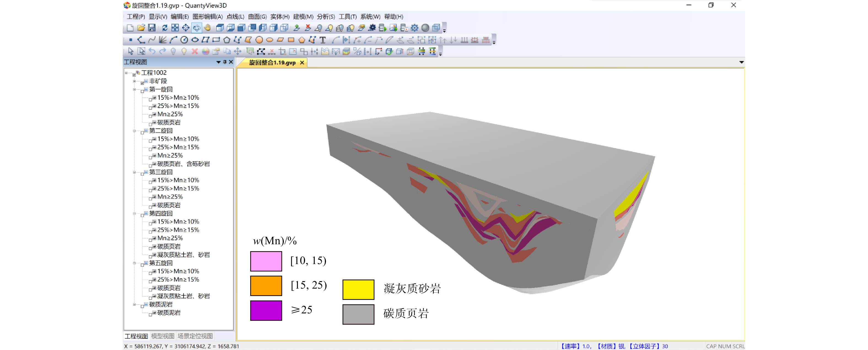The height and width of the screenshot is (350, 868).
Task: Collapse the 第二旋回 tree node
Action: 134,131
